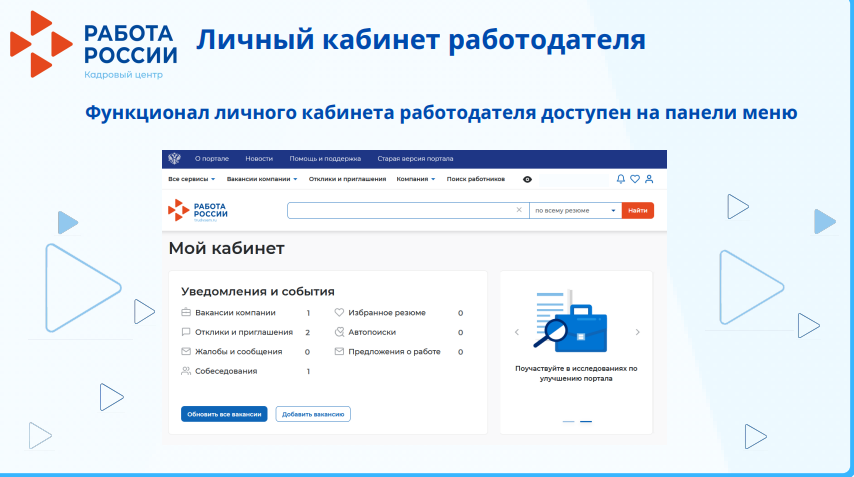Click Поучаствуйте в исследованиях banner text
Image resolution: width=854 pixels, height=477 pixels.
pos(576,373)
